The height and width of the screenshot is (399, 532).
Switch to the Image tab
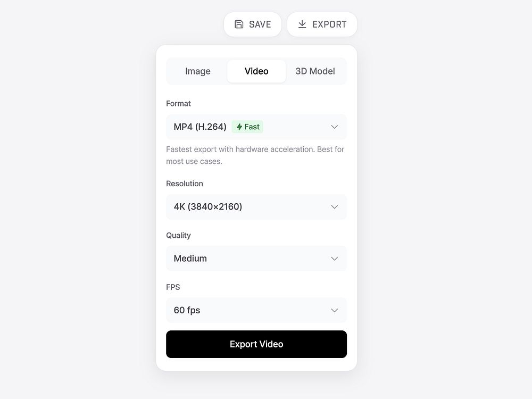click(198, 71)
